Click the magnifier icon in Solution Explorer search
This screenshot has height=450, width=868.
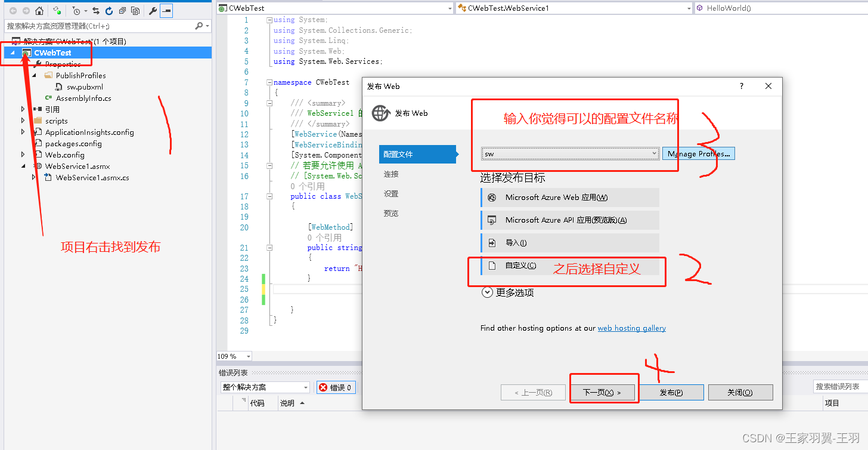(x=199, y=26)
